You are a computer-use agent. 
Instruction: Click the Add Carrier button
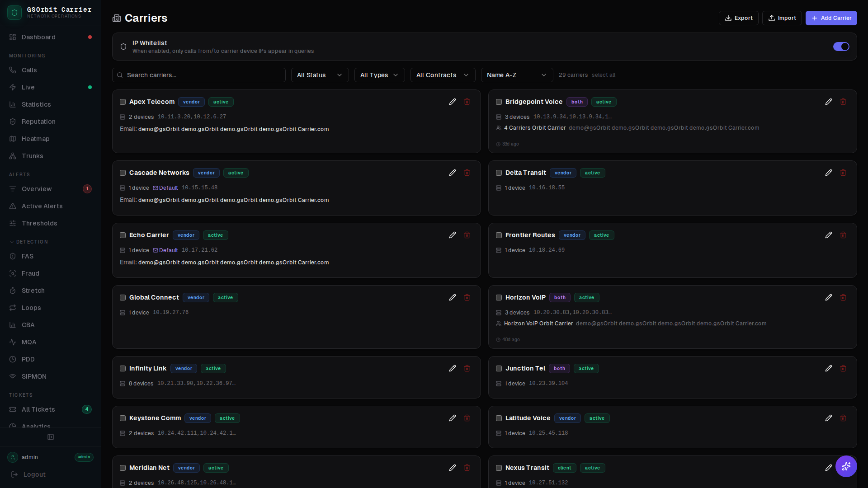[831, 18]
